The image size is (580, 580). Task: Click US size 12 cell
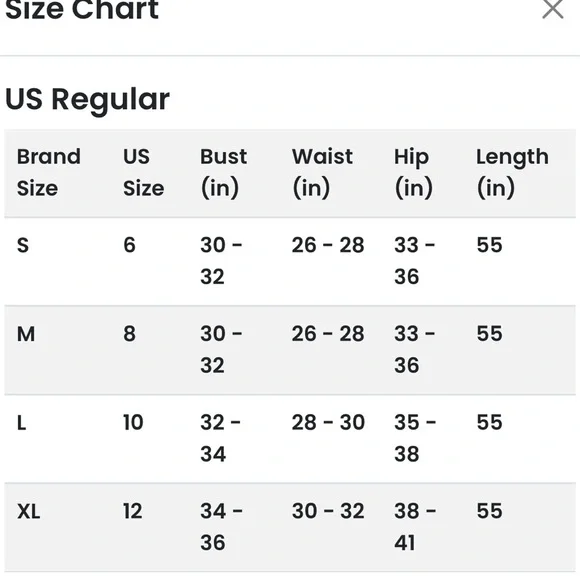133,511
